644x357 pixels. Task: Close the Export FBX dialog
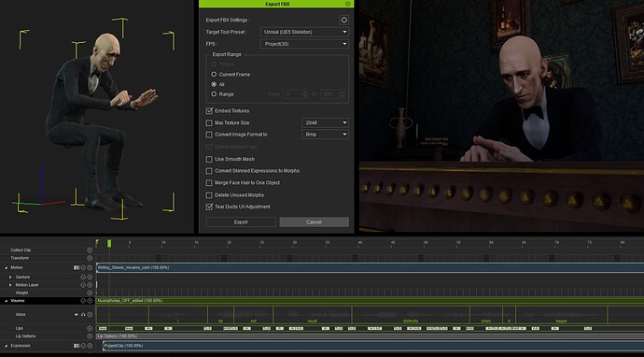348,4
